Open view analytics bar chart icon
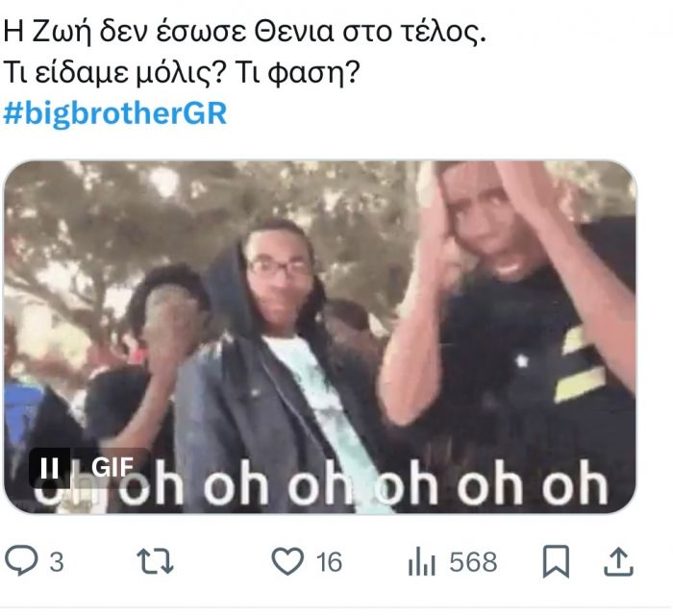Viewport: 673px width, 616px height. 421,561
